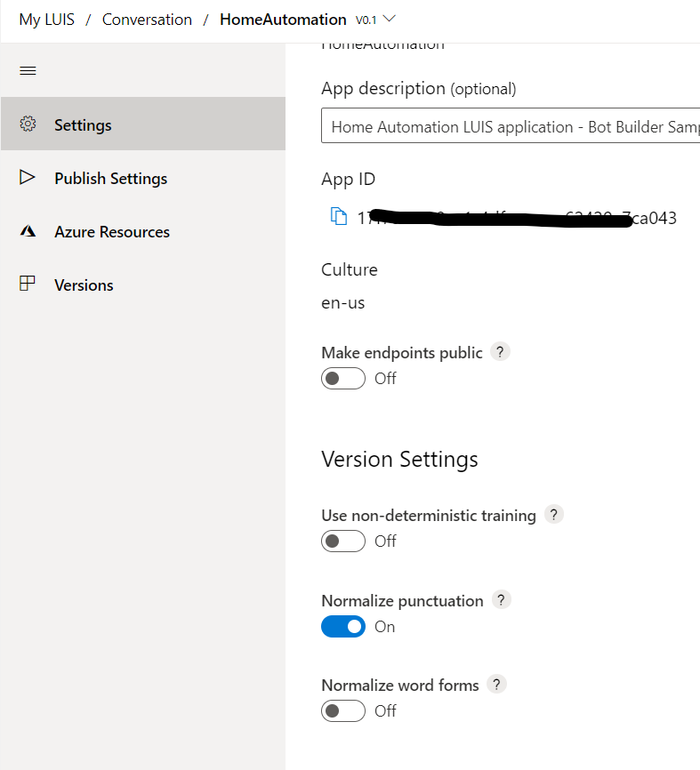Click the help icon beside Normalize punctuation
The image size is (700, 770).
click(501, 599)
